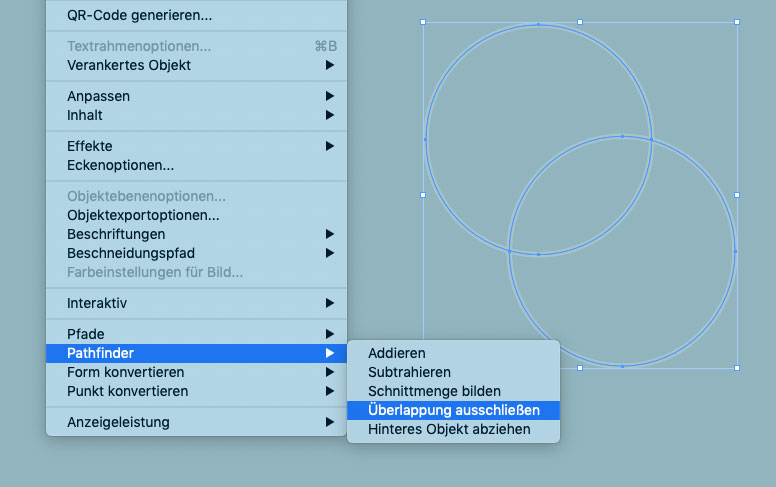776x487 pixels.
Task: Open the Interaktiv submenu
Action: coord(196,303)
